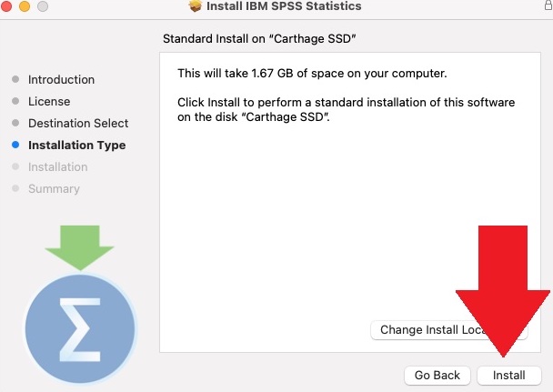The height and width of the screenshot is (392, 553).
Task: Click the 1.67 GB space requirement text
Action: point(312,73)
